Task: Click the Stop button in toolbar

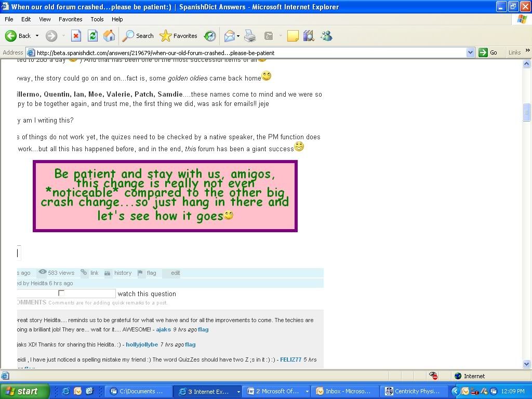Action: point(76,36)
